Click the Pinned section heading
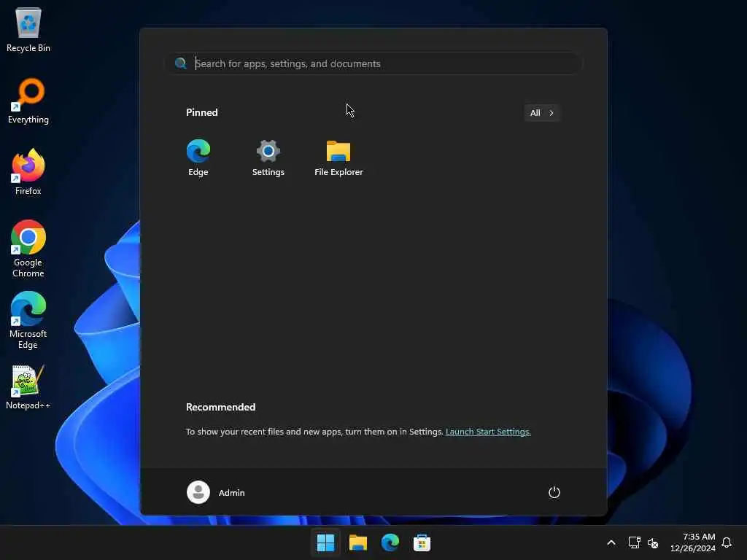Screen dimensions: 747x560 click(202, 112)
